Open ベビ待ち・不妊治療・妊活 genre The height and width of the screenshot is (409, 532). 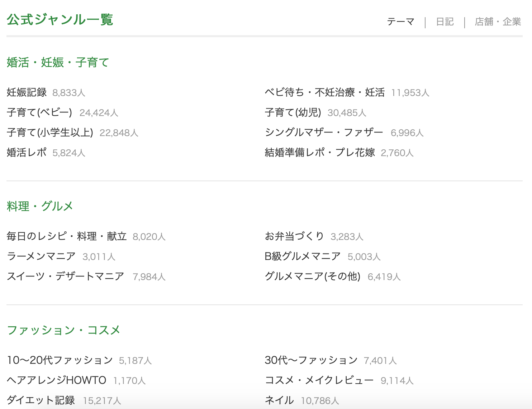[325, 92]
